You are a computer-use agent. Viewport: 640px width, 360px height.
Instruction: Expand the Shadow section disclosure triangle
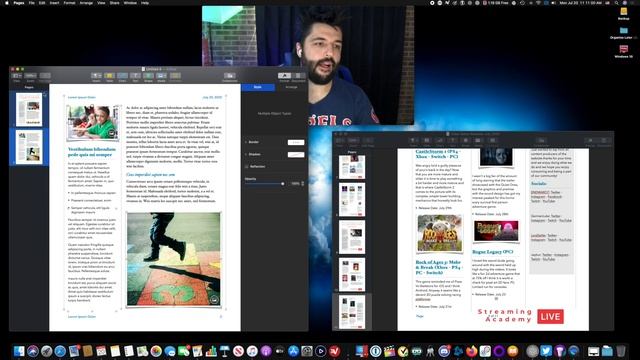(246, 154)
